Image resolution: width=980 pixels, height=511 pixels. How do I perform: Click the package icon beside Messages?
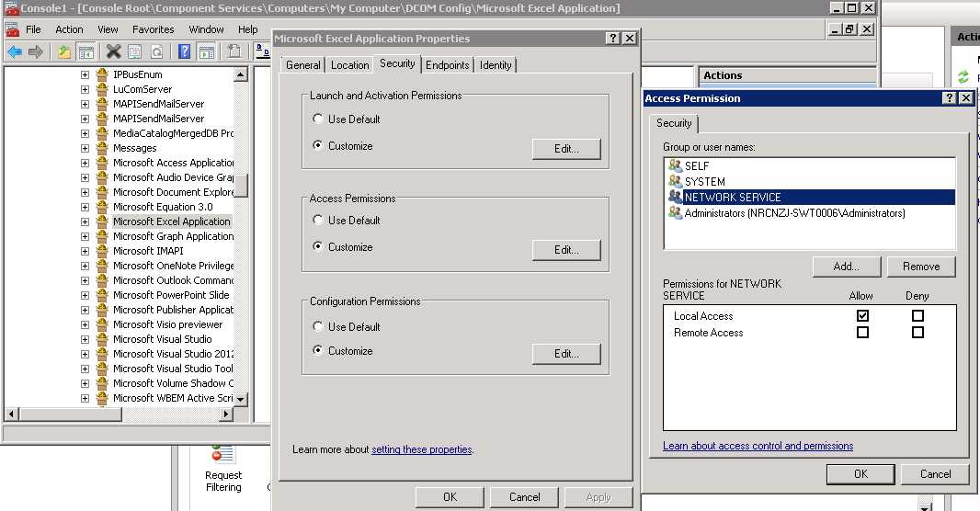(x=102, y=148)
